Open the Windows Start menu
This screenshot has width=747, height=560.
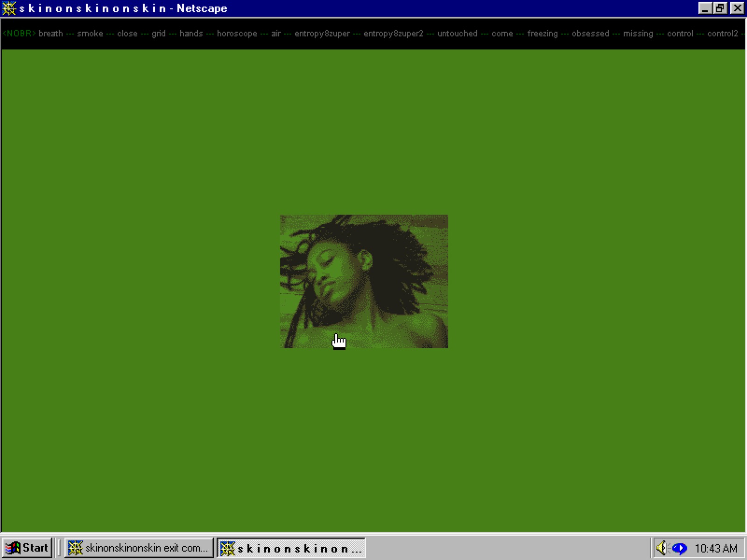(27, 548)
